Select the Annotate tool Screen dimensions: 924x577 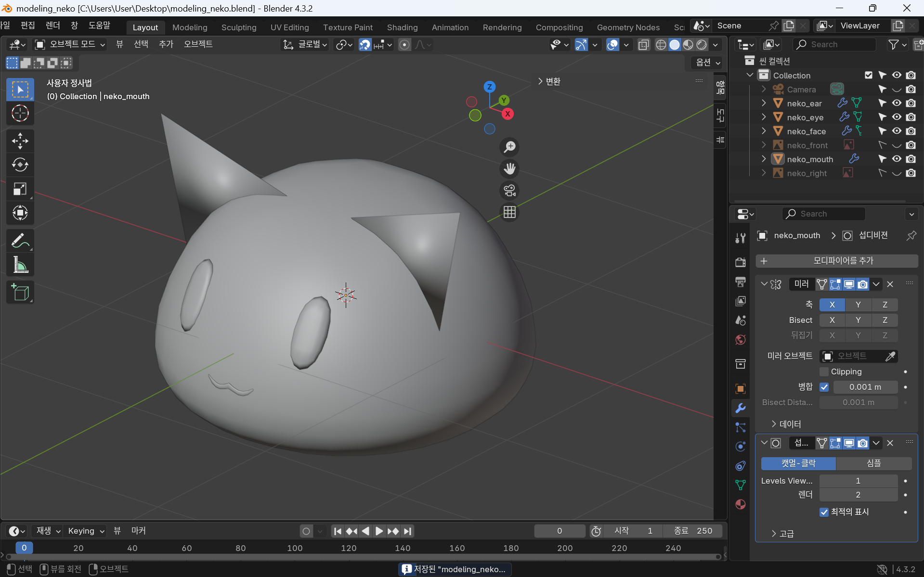point(20,241)
